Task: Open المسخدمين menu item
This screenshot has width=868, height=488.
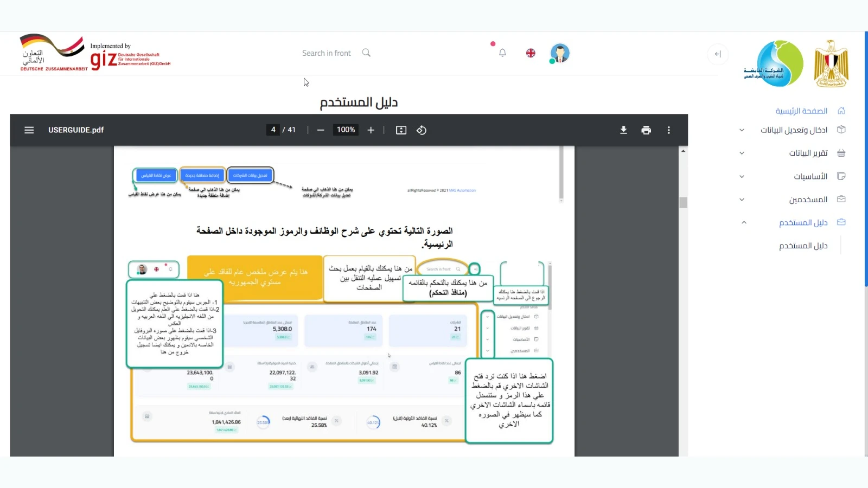Action: click(x=808, y=200)
